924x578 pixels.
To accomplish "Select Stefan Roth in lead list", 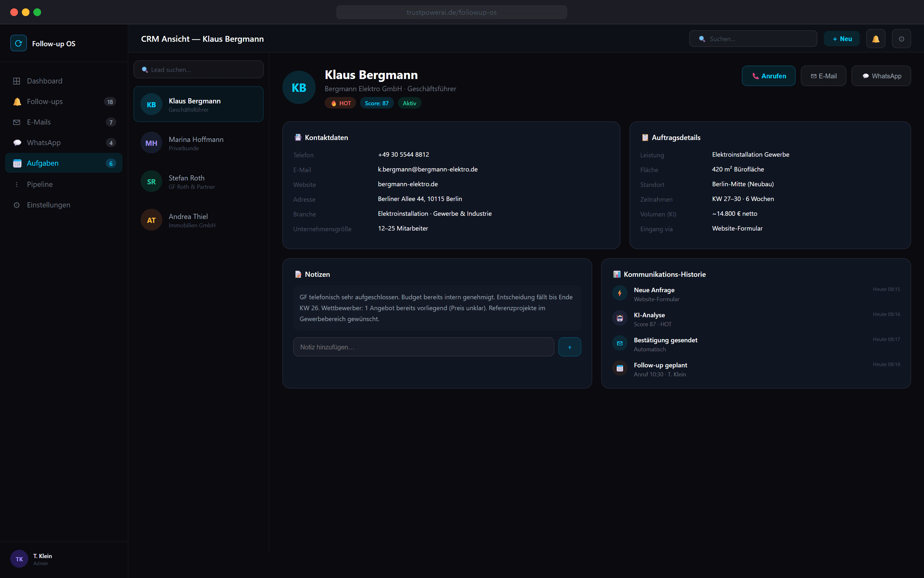I will 199,181.
